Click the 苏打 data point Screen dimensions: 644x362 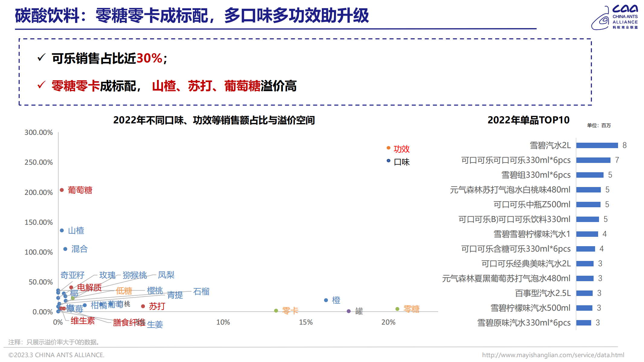(143, 306)
